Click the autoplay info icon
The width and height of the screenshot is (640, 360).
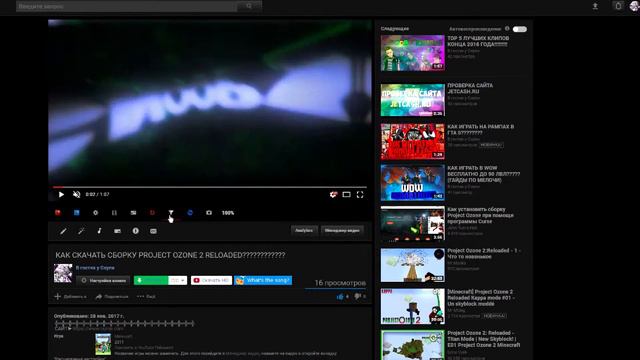coord(507,29)
